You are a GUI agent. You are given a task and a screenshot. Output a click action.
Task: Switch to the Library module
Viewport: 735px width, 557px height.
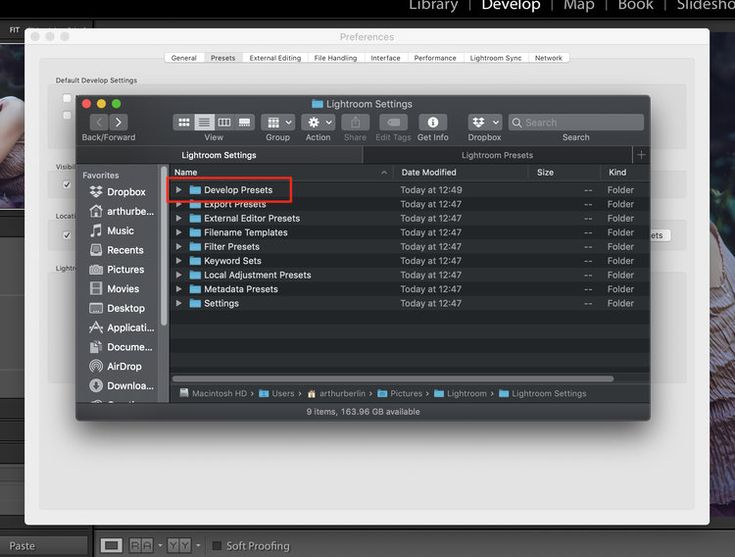click(x=433, y=5)
